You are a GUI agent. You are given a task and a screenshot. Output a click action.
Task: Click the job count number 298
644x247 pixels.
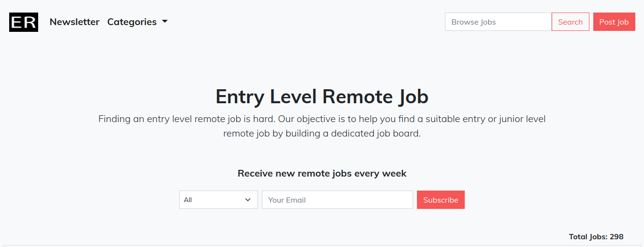point(616,237)
